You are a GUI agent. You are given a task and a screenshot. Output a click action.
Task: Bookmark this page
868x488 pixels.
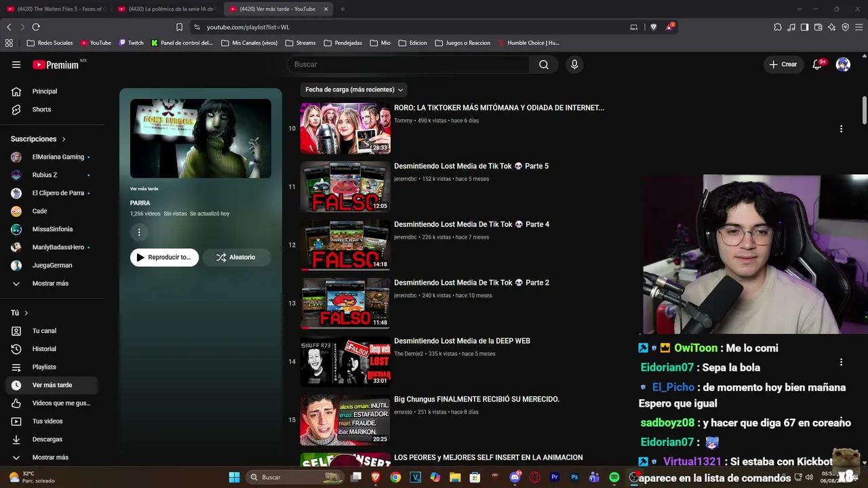coord(179,27)
